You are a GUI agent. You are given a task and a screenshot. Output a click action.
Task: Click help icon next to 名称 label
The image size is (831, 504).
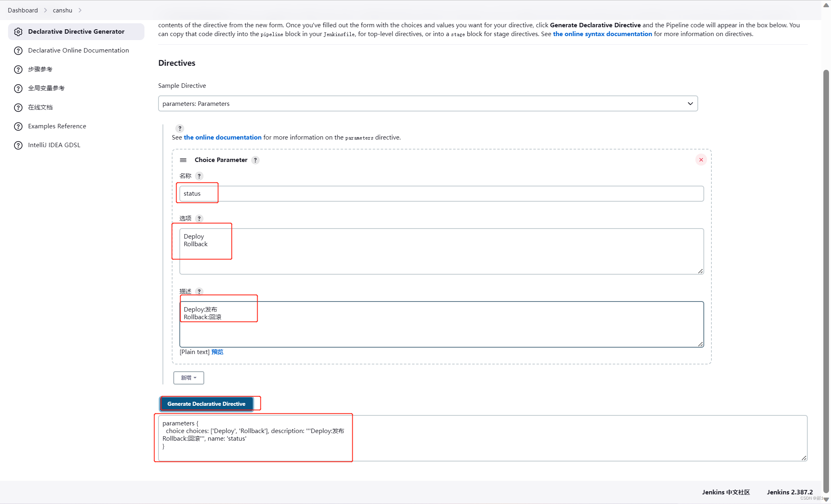coord(199,176)
